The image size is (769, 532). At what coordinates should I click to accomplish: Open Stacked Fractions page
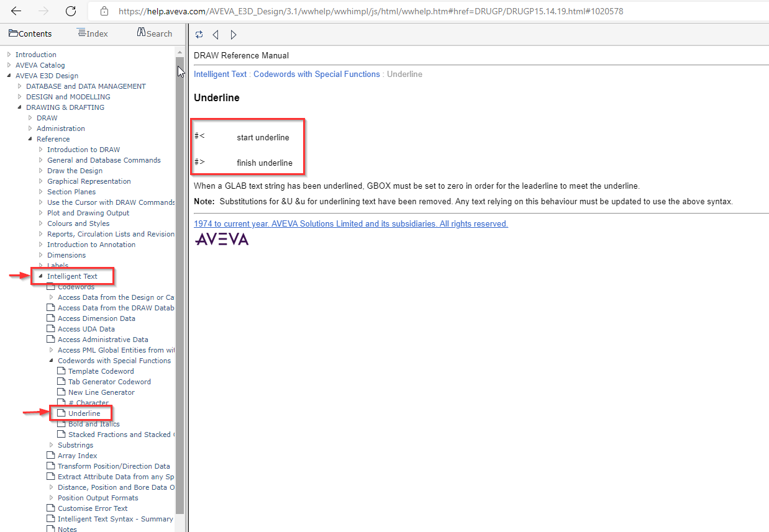(x=122, y=435)
